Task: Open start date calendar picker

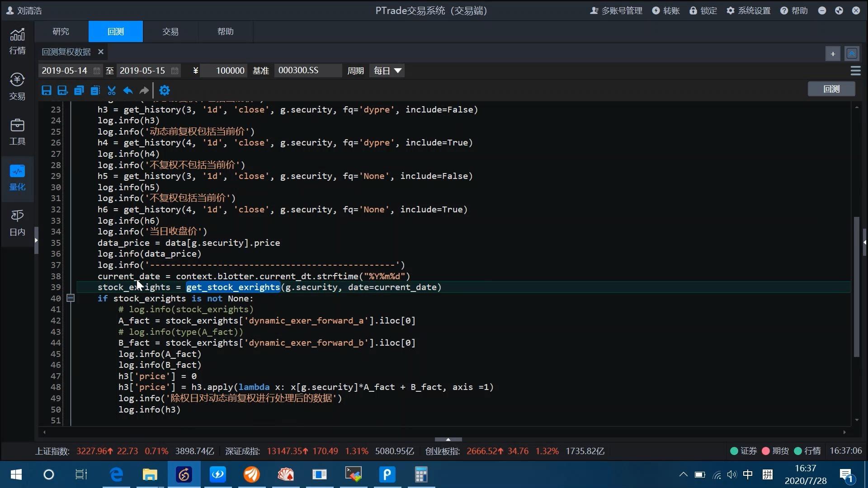Action: click(x=97, y=70)
